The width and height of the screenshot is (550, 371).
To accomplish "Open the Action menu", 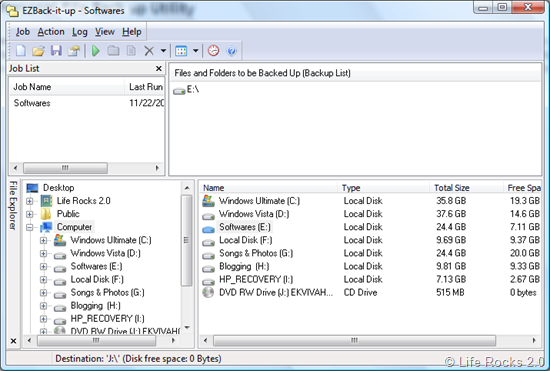I will tap(51, 32).
